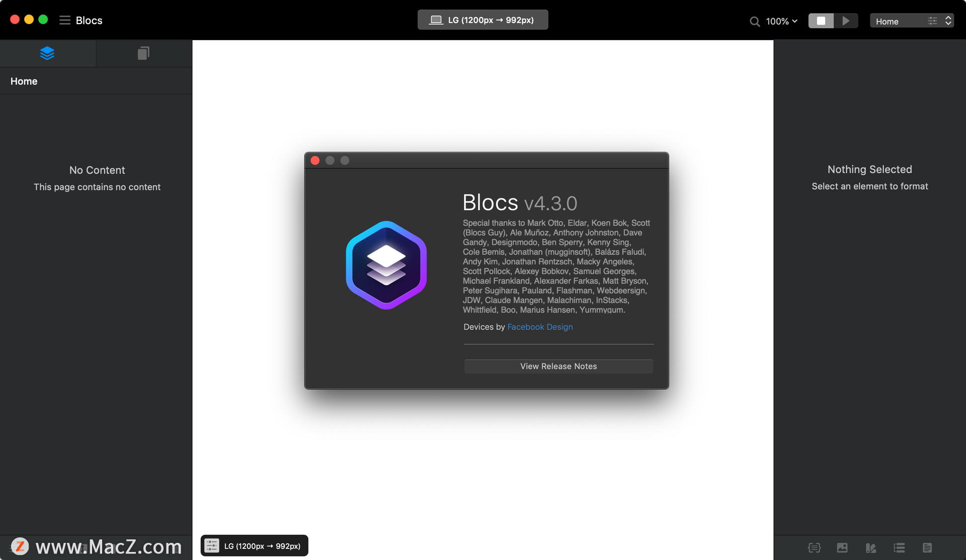This screenshot has height=560, width=966.
Task: Maximize the main window with green button
Action: point(43,20)
